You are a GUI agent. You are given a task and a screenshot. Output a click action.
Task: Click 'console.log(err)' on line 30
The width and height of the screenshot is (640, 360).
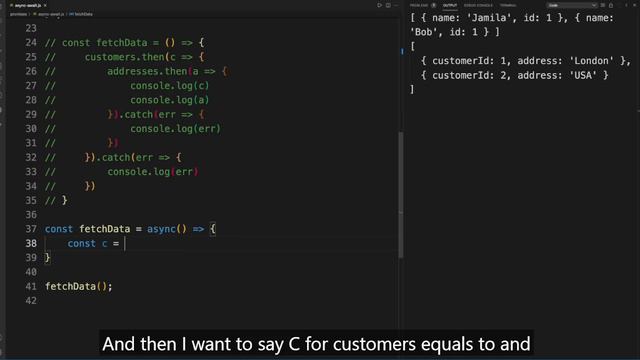(176, 129)
